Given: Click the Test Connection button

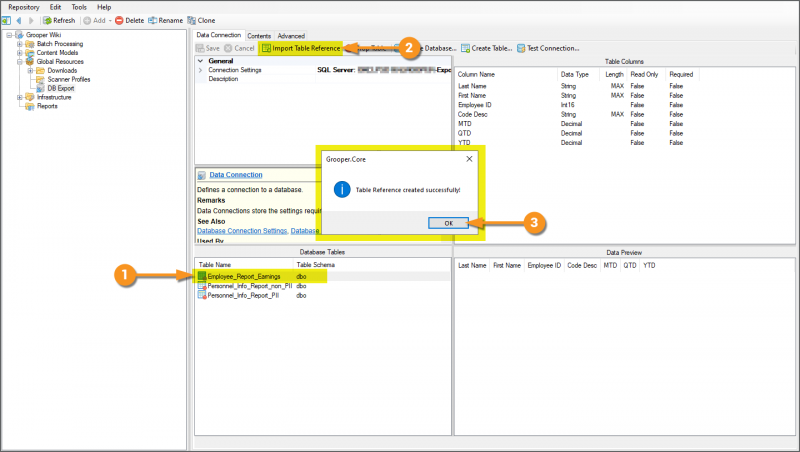Looking at the screenshot, I should click(x=548, y=48).
